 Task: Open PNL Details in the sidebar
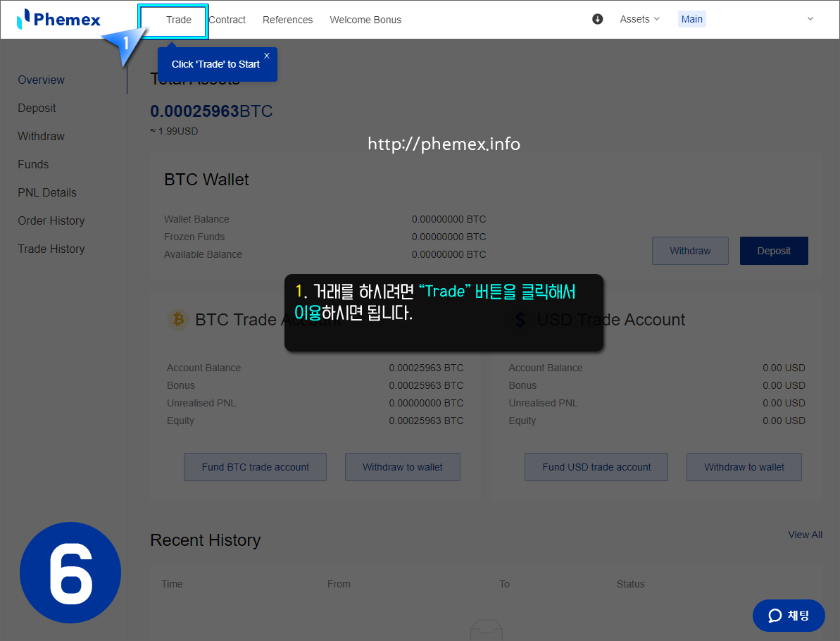coord(47,192)
